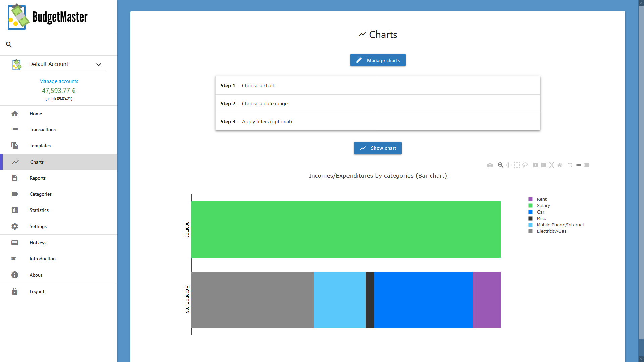This screenshot has height=362, width=644.
Task: Enable show closest data on hover
Action: click(579, 165)
